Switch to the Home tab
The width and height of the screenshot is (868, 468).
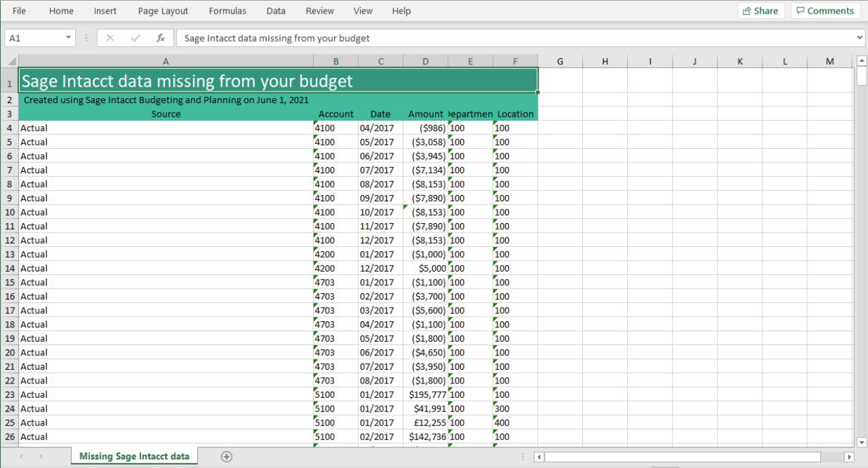61,11
